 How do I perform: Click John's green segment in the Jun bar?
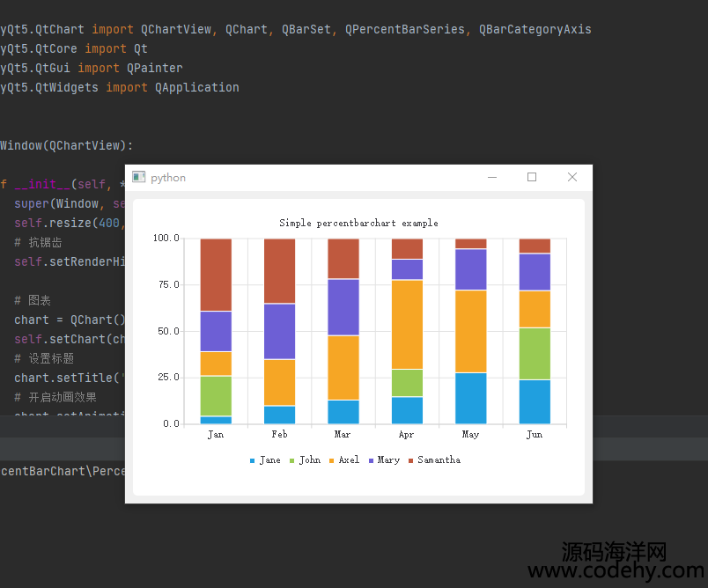[535, 353]
